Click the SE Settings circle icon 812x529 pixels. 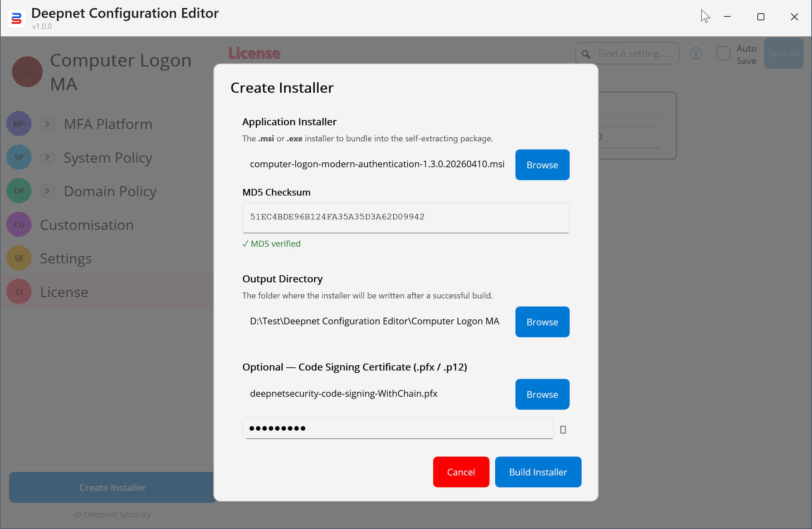(19, 258)
